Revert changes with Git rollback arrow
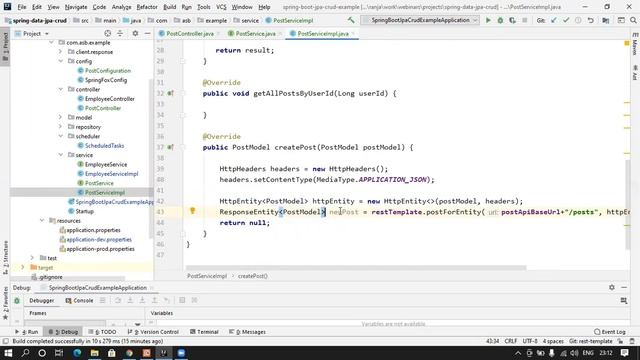The height and width of the screenshot is (360, 640). 591,20
